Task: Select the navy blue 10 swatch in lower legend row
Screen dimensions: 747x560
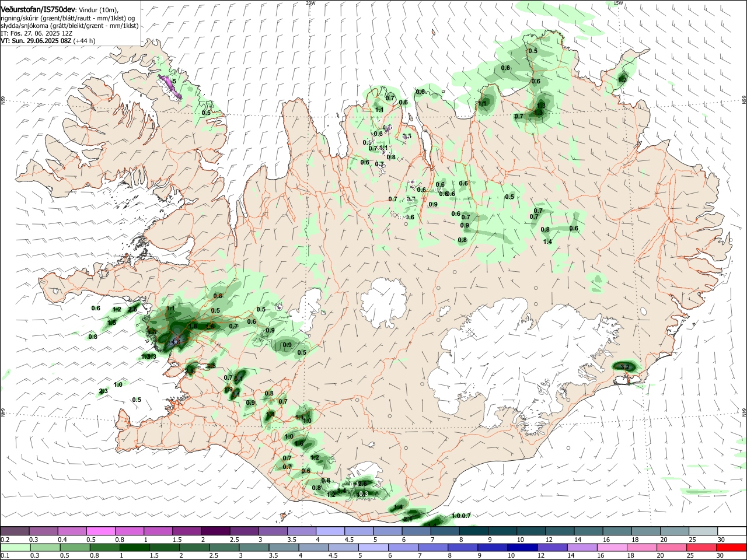Action: pos(522,547)
